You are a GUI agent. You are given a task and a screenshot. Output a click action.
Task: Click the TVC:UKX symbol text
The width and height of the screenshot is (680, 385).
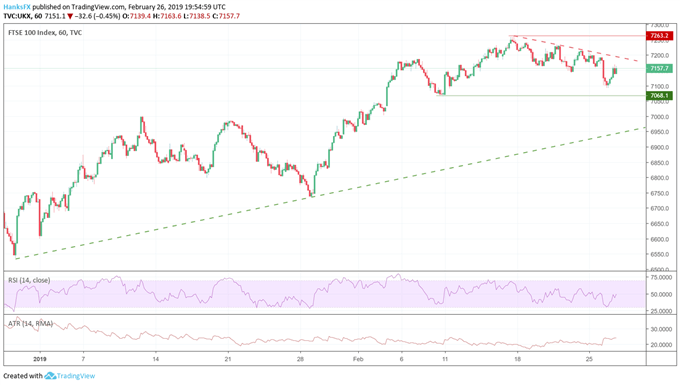point(17,16)
